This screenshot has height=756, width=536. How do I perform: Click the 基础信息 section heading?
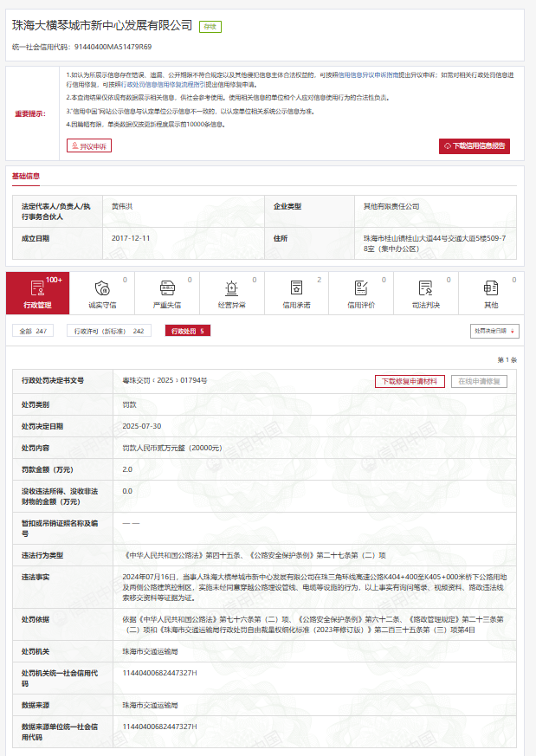pos(25,176)
